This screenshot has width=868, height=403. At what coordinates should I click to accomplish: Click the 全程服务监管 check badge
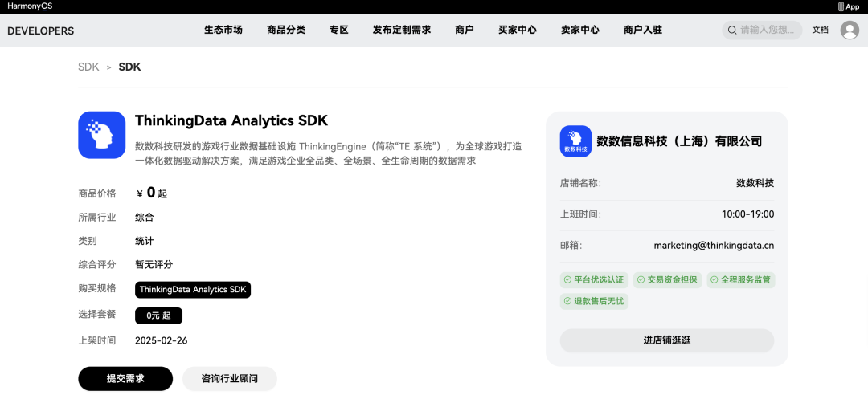(x=741, y=279)
